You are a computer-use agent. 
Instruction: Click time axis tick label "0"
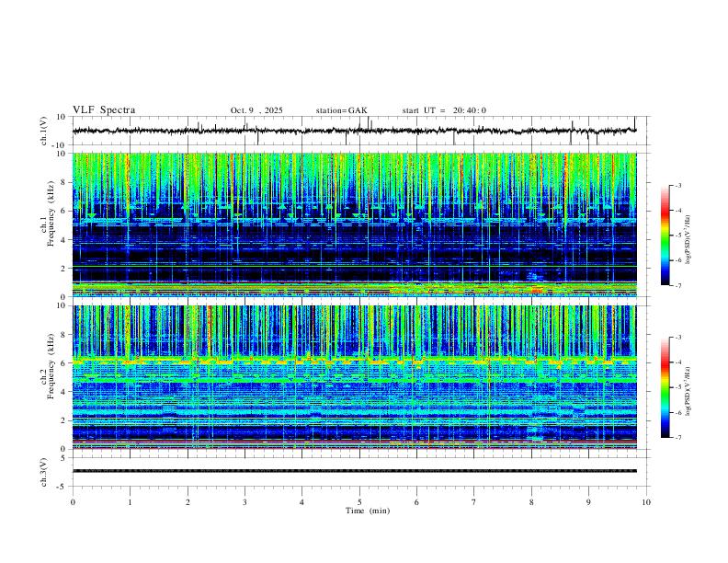(73, 502)
